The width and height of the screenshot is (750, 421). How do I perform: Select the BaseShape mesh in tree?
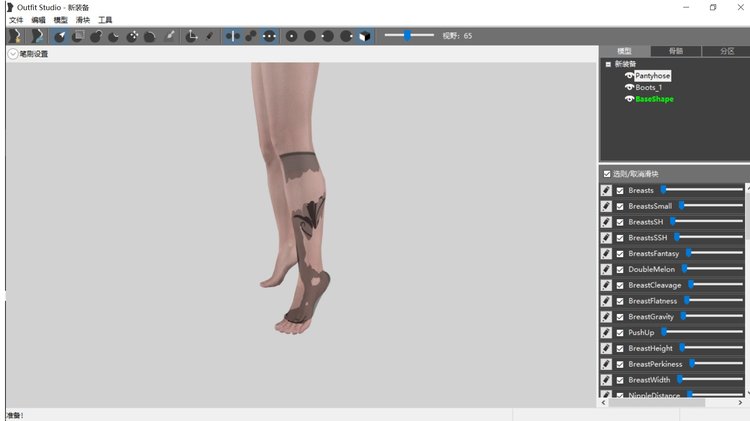(x=654, y=99)
